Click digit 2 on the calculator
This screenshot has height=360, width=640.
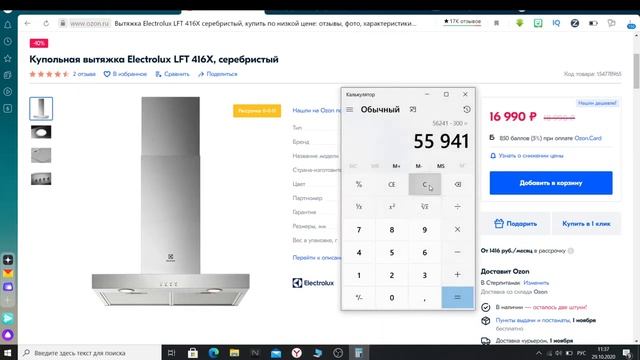click(392, 275)
